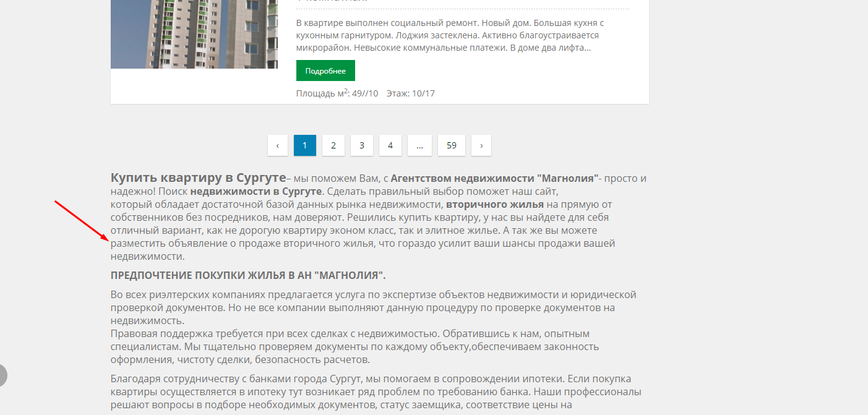
Task: Click listing text Площадь м²: 49//10
Action: click(x=337, y=93)
